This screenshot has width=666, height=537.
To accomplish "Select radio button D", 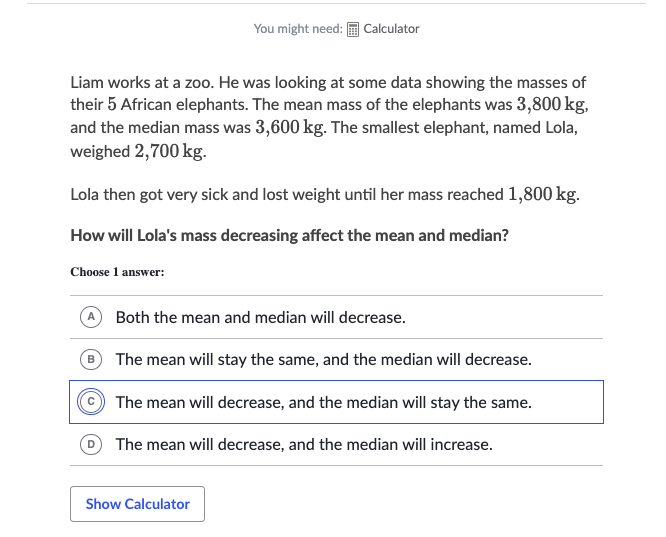I will coord(91,444).
